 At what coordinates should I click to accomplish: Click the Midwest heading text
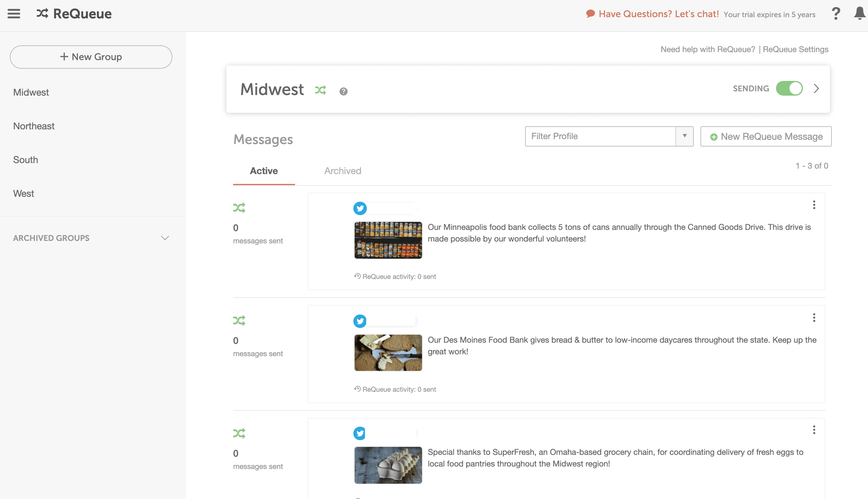(272, 90)
